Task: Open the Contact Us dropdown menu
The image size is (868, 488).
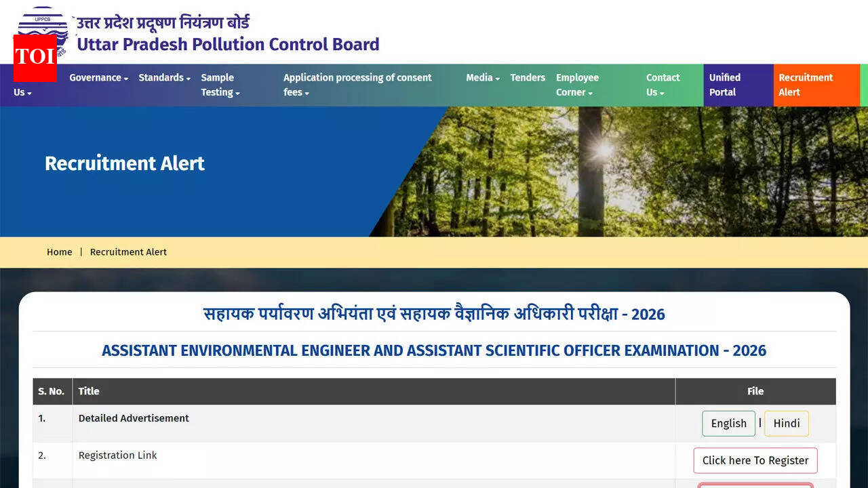Action: point(662,85)
